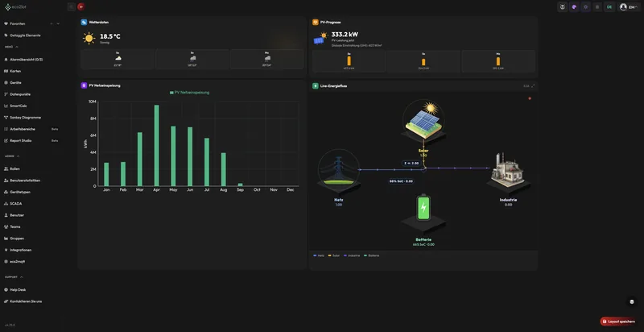
Task: Click the PV-Prognose widget icon
Action: coord(315,23)
